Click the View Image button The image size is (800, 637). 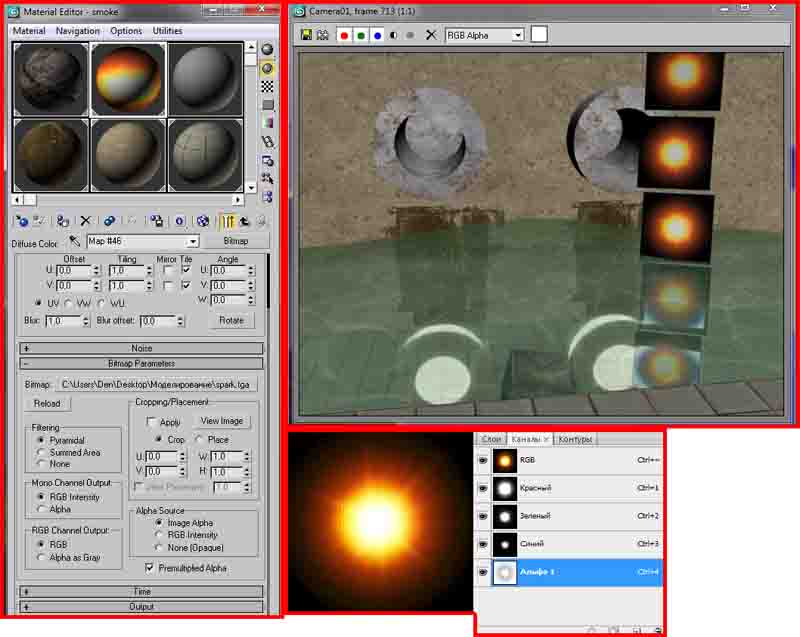pyautogui.click(x=223, y=421)
